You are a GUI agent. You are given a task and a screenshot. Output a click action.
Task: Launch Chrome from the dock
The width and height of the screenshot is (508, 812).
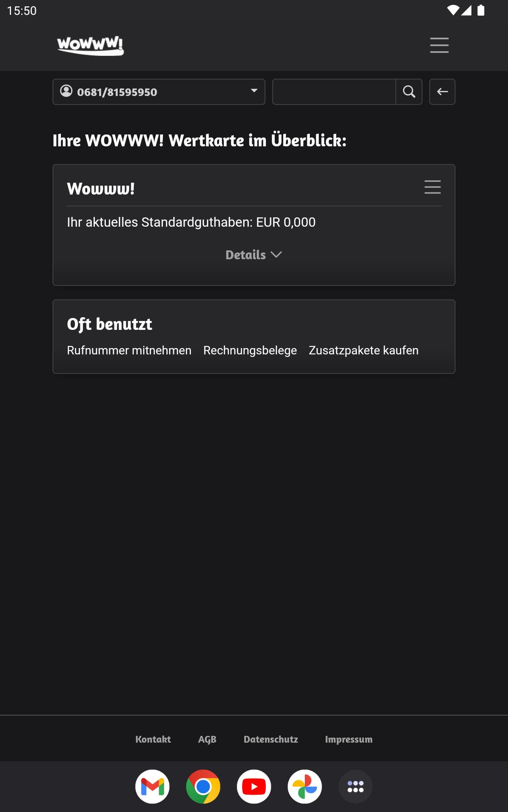[x=203, y=787]
